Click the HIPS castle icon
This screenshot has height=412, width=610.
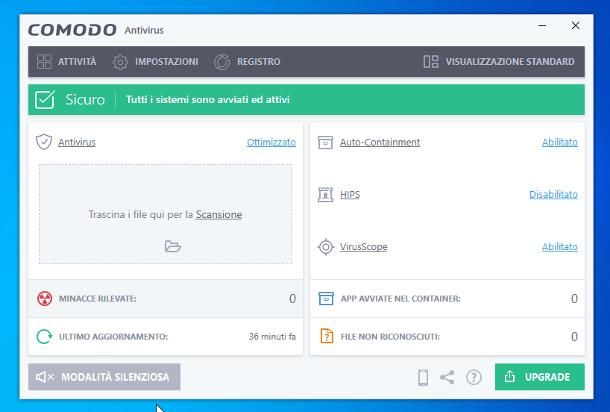pos(325,194)
